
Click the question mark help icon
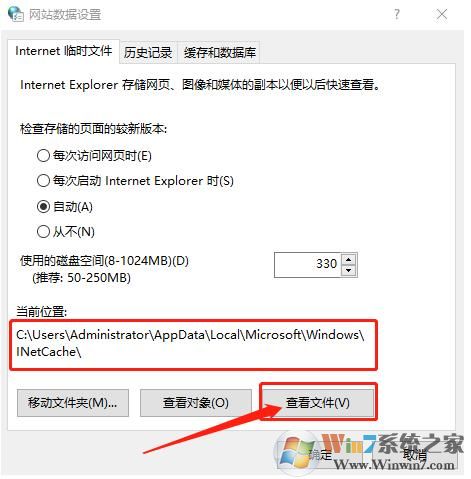pos(397,14)
